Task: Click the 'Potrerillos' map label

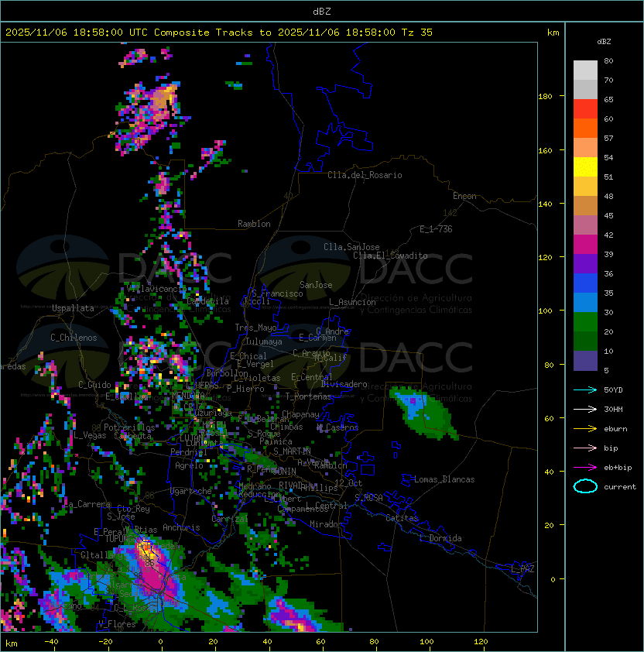Action: (x=129, y=427)
